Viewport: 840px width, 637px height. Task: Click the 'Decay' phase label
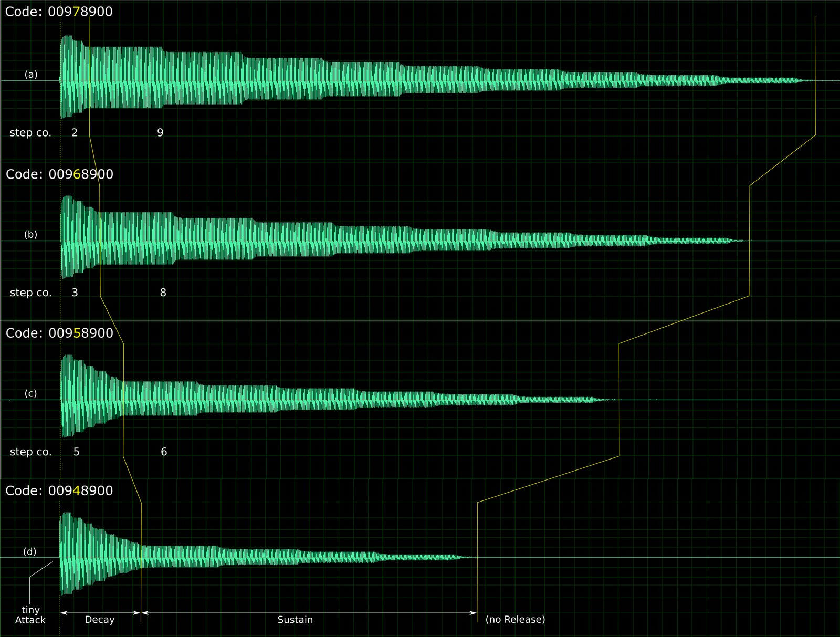coord(100,620)
